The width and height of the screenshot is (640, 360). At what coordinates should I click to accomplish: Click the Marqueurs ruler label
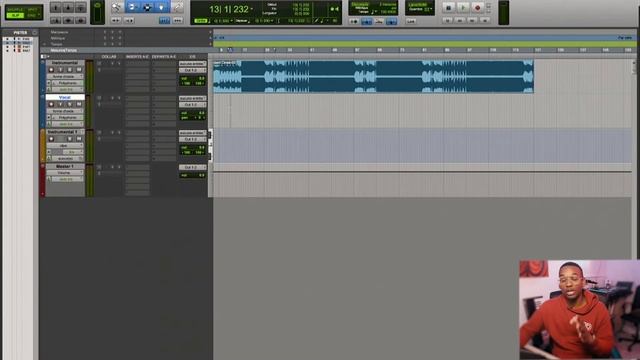[60, 32]
